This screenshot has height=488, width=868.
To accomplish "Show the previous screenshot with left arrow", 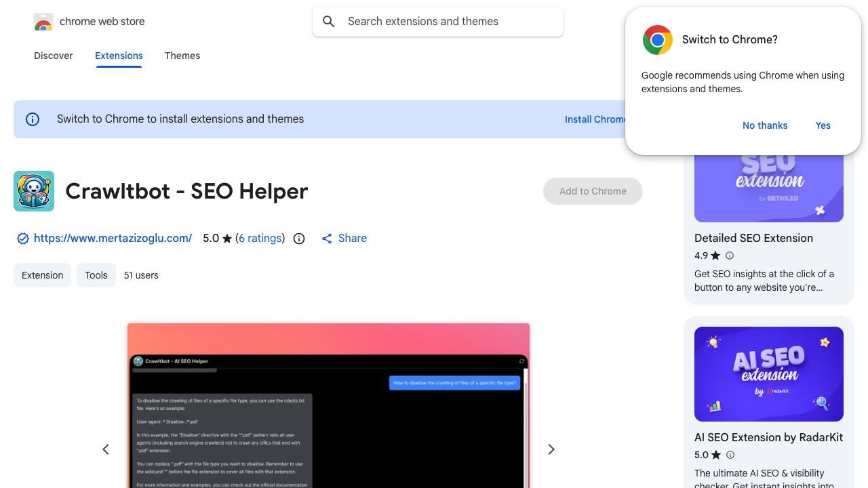I will pos(106,449).
